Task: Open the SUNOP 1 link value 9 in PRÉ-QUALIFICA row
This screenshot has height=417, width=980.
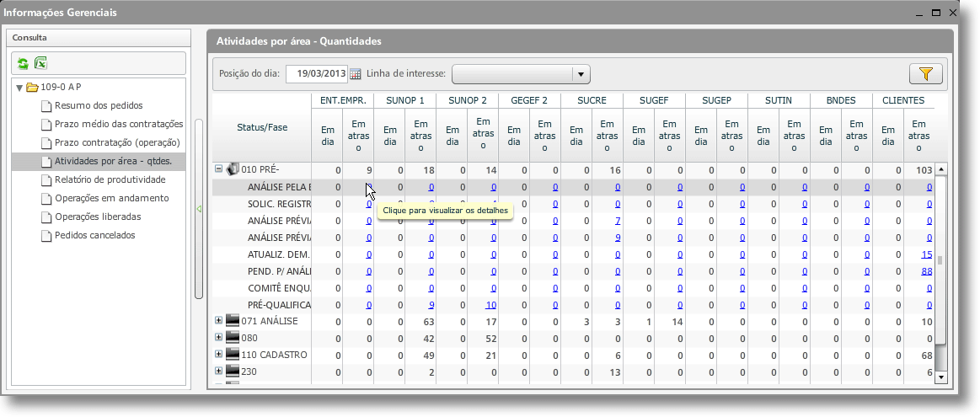Action: point(431,305)
